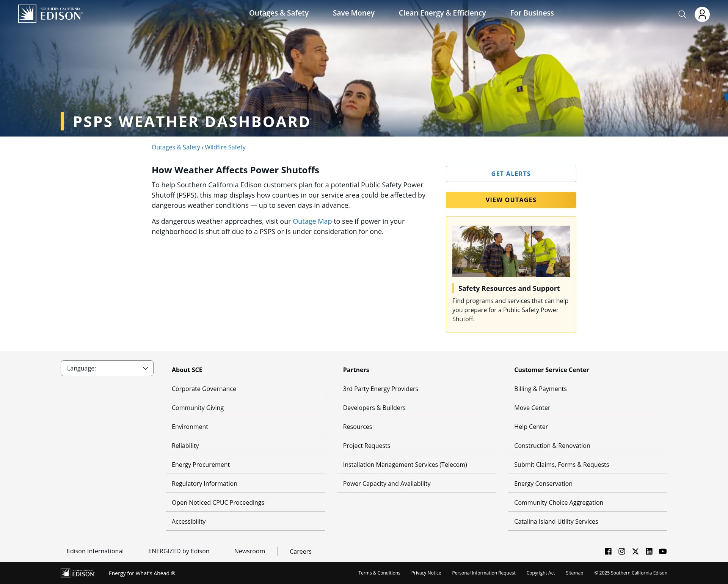
Task: Click the VIEW OUTAGES button
Action: point(511,200)
